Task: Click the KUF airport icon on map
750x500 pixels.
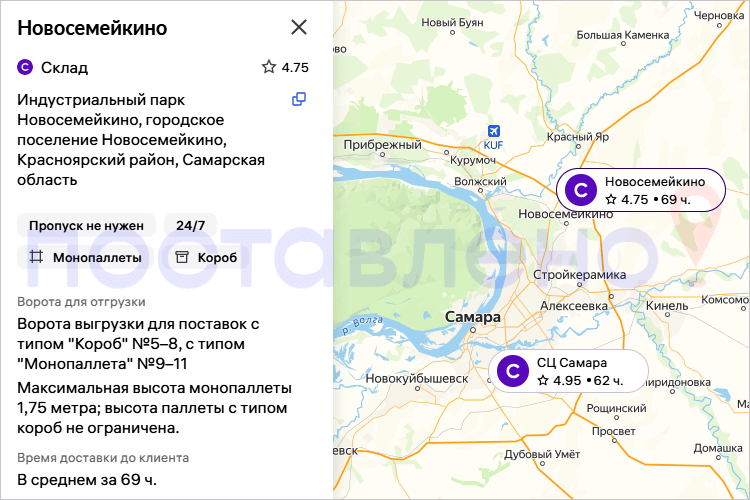Action: pos(494,131)
